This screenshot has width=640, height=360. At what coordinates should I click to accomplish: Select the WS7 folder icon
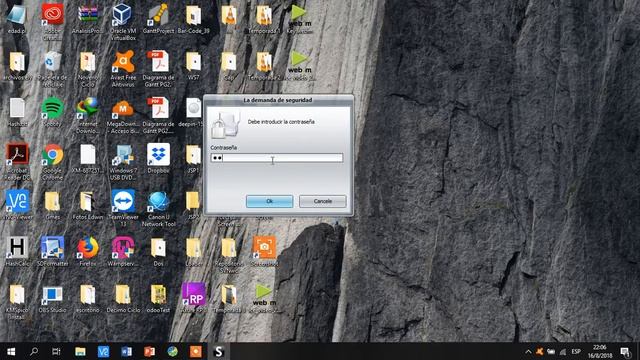coord(193,65)
